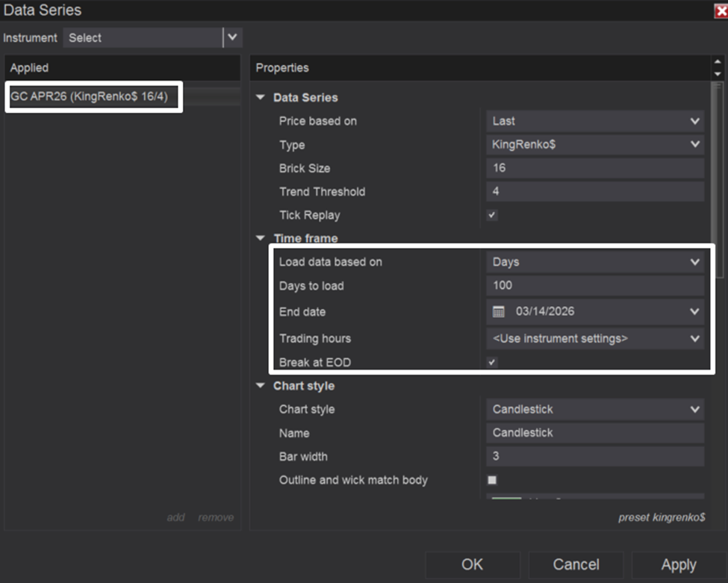This screenshot has width=728, height=583.
Task: Click the Brick Size field showing 16
Action: coord(595,168)
